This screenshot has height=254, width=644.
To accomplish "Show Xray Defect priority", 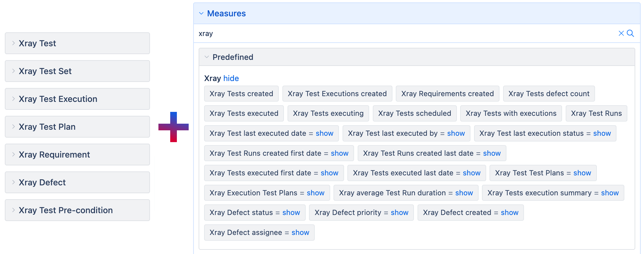I will [400, 213].
